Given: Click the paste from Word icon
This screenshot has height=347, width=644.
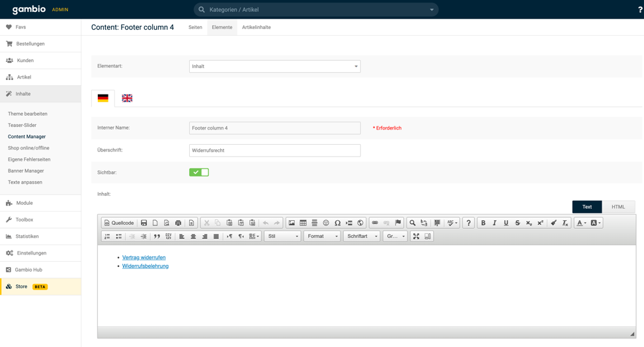Looking at the screenshot, I should tap(252, 223).
